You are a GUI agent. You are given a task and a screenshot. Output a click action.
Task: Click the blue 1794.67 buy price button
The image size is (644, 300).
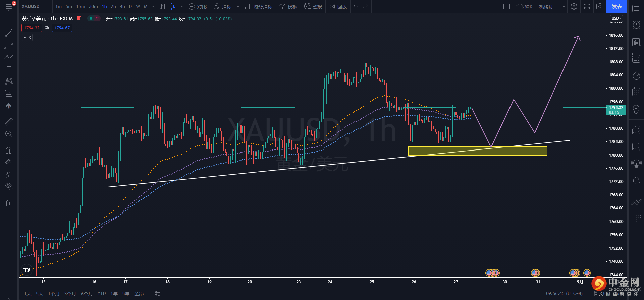click(x=62, y=28)
